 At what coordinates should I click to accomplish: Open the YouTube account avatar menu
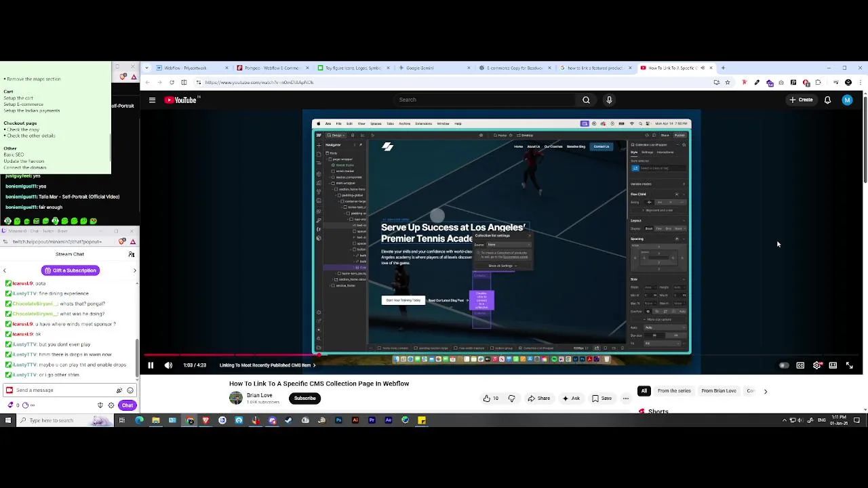click(x=847, y=100)
